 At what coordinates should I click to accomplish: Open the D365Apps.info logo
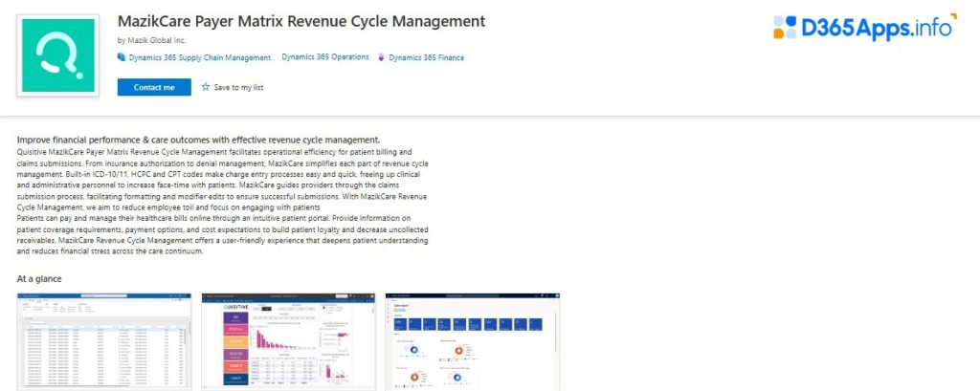[865, 28]
